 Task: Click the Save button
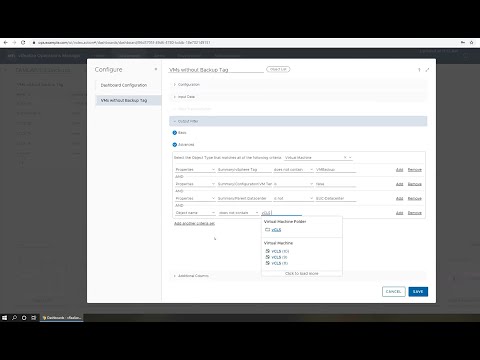coord(418,292)
